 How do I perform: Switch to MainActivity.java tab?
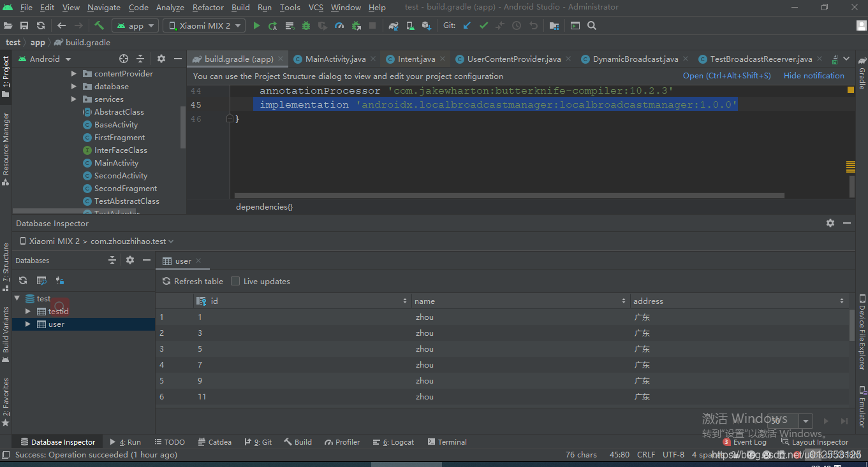pyautogui.click(x=335, y=59)
